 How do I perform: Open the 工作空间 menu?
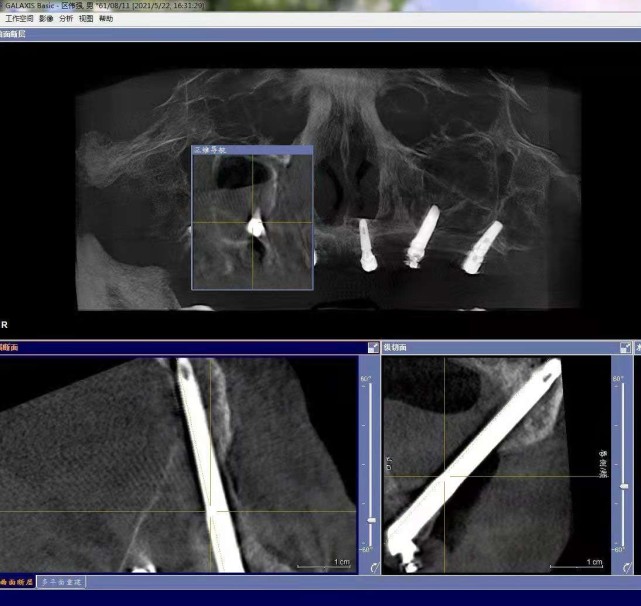point(19,18)
